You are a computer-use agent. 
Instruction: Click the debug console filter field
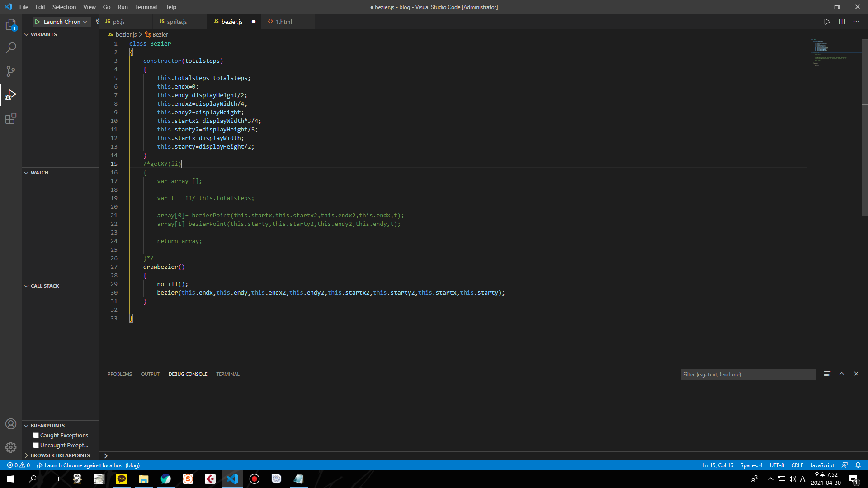tap(748, 375)
